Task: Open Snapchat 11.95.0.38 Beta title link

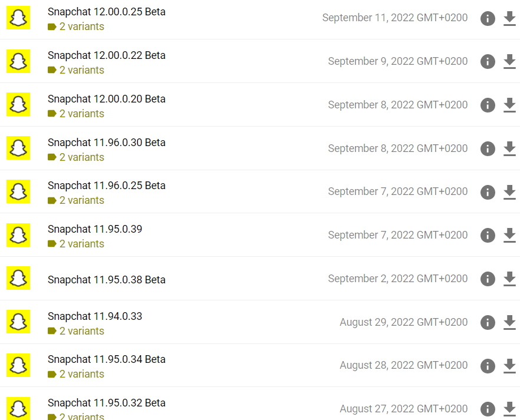Action: coord(107,280)
